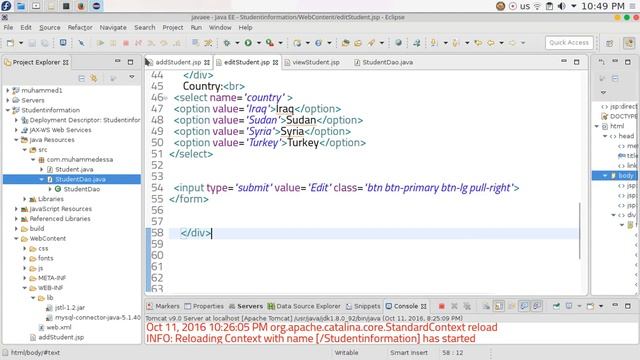
Task: Expand the Libraries tree node
Action: click(25, 199)
